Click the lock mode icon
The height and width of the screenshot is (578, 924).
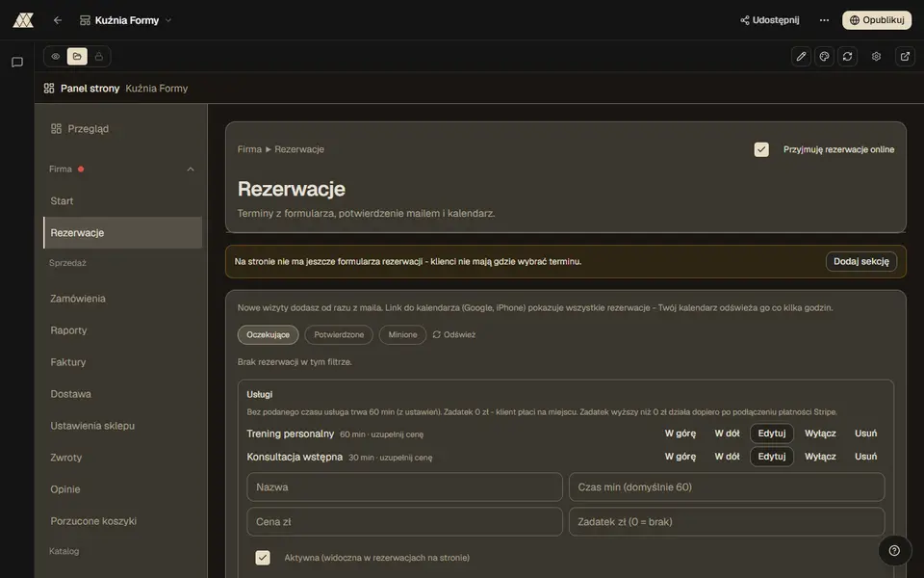pos(99,57)
